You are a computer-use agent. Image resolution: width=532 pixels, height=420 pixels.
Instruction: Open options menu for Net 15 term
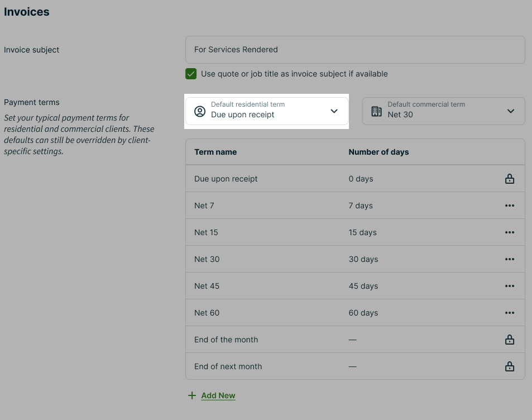pos(509,232)
